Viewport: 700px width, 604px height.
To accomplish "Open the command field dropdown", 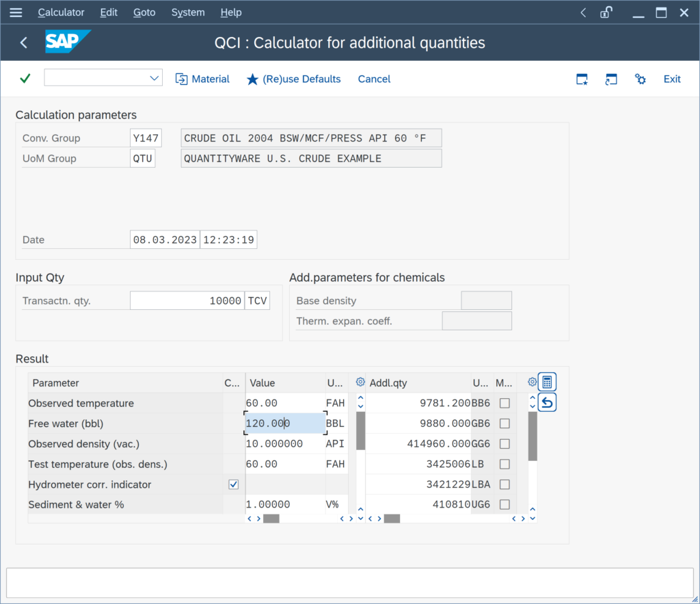I will click(154, 78).
